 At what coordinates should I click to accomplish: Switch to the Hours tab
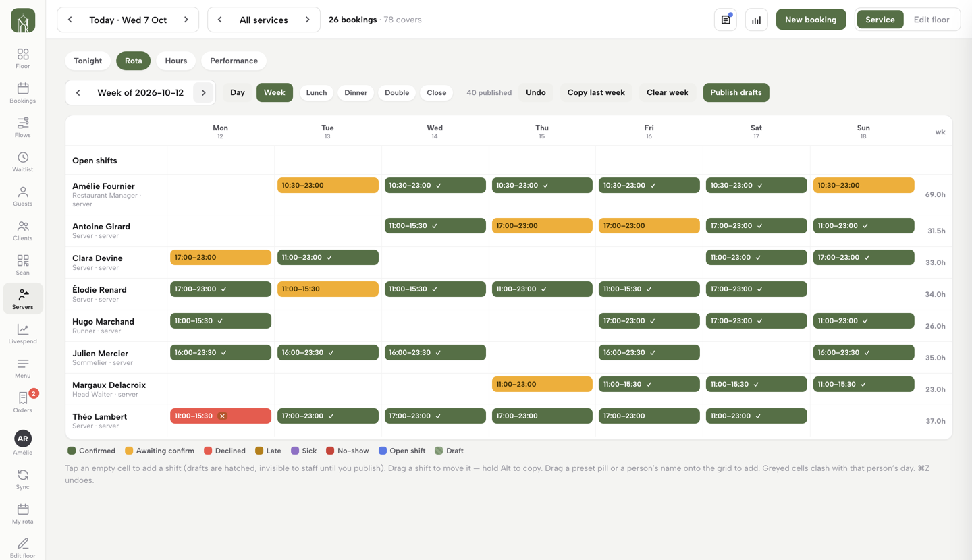point(176,61)
